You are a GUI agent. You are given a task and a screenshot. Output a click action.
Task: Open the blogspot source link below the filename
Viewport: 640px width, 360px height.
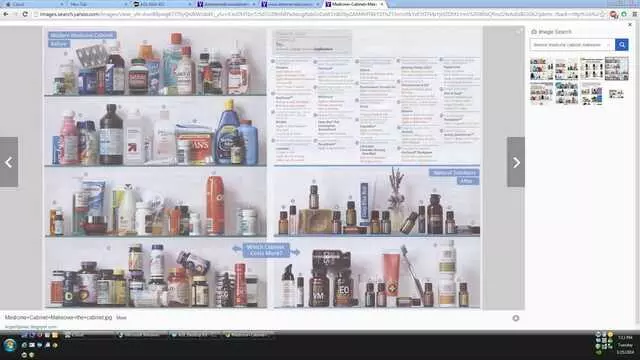(31, 327)
